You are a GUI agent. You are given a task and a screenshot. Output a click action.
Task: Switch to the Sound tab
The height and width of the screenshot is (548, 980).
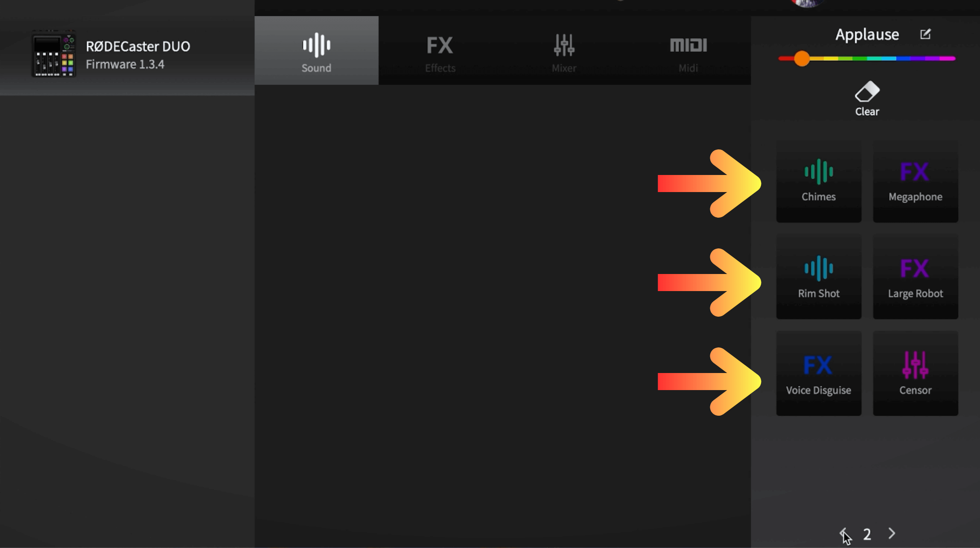pyautogui.click(x=316, y=50)
